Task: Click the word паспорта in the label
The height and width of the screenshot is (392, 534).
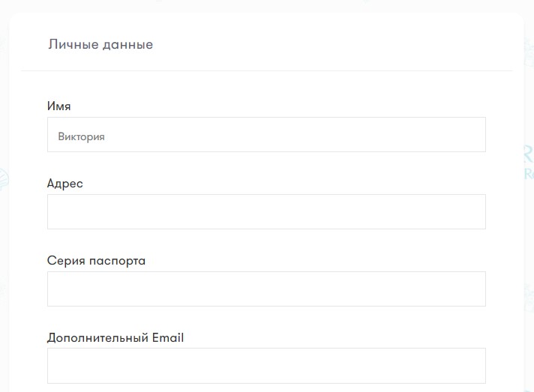Action: (x=118, y=261)
